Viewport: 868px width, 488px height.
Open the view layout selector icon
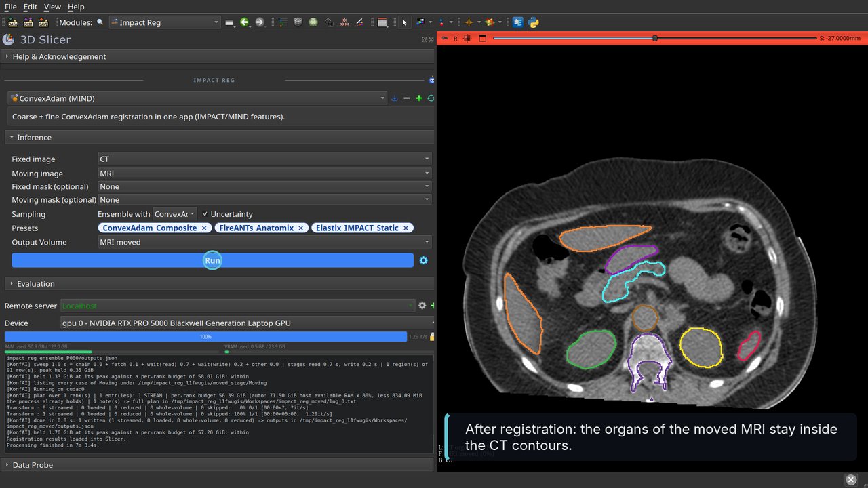coord(382,22)
